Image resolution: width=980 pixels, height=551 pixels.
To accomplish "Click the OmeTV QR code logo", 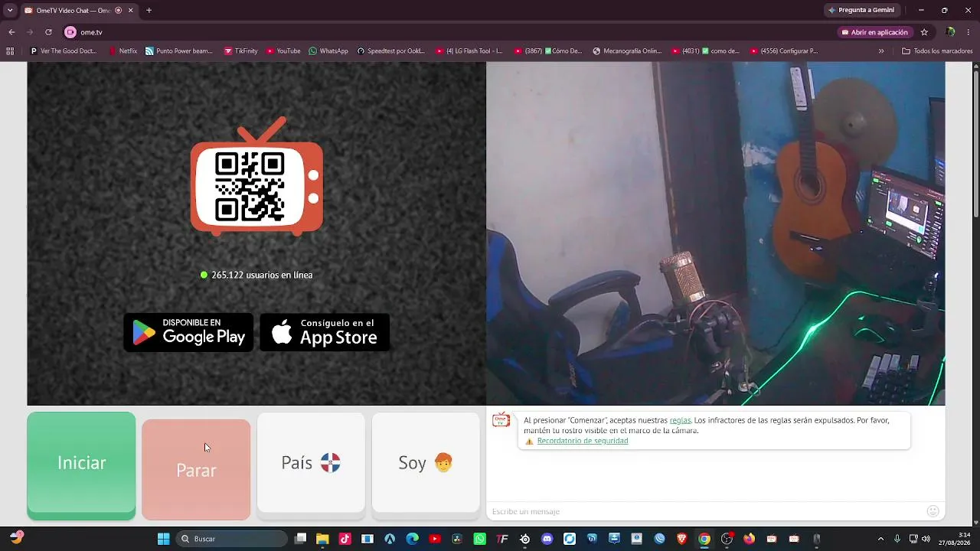I will 256,177.
